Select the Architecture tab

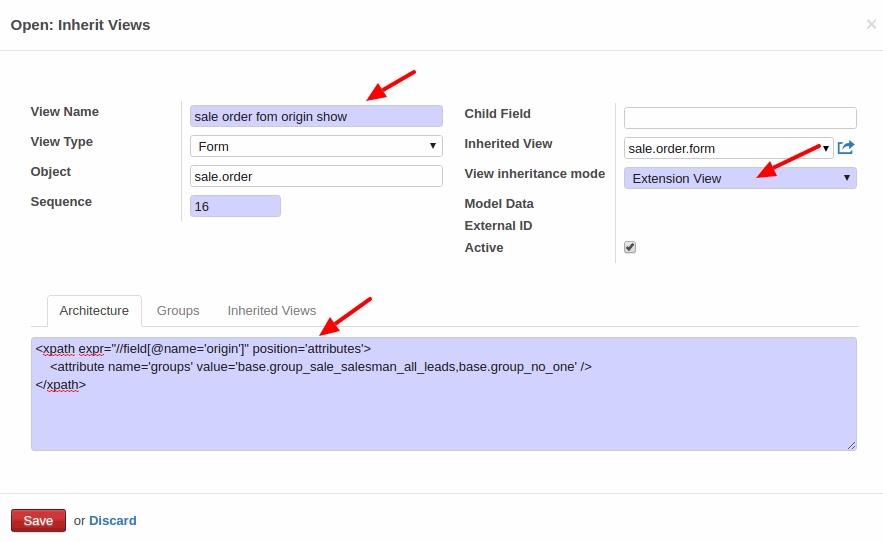click(x=94, y=310)
